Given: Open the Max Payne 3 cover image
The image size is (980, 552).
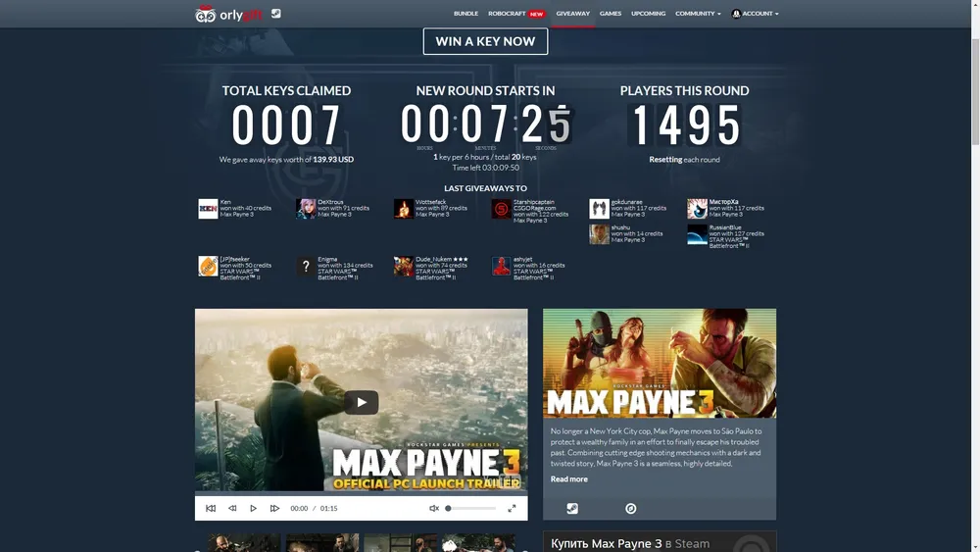Looking at the screenshot, I should (x=660, y=363).
